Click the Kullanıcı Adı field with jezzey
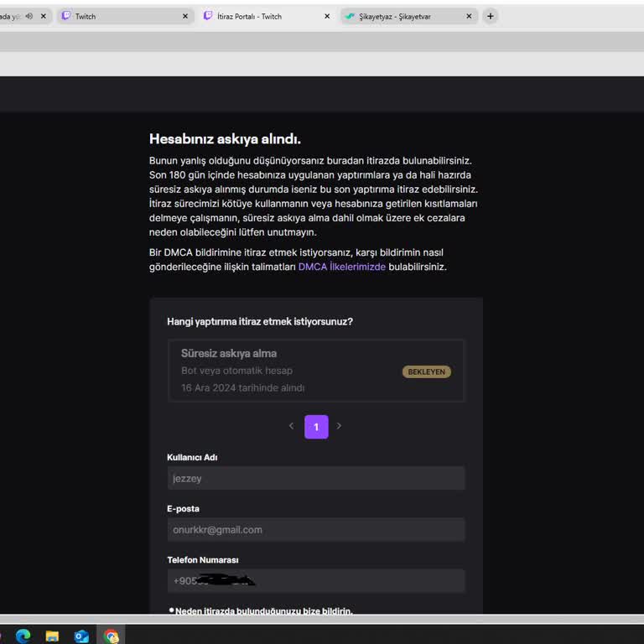 (x=316, y=478)
